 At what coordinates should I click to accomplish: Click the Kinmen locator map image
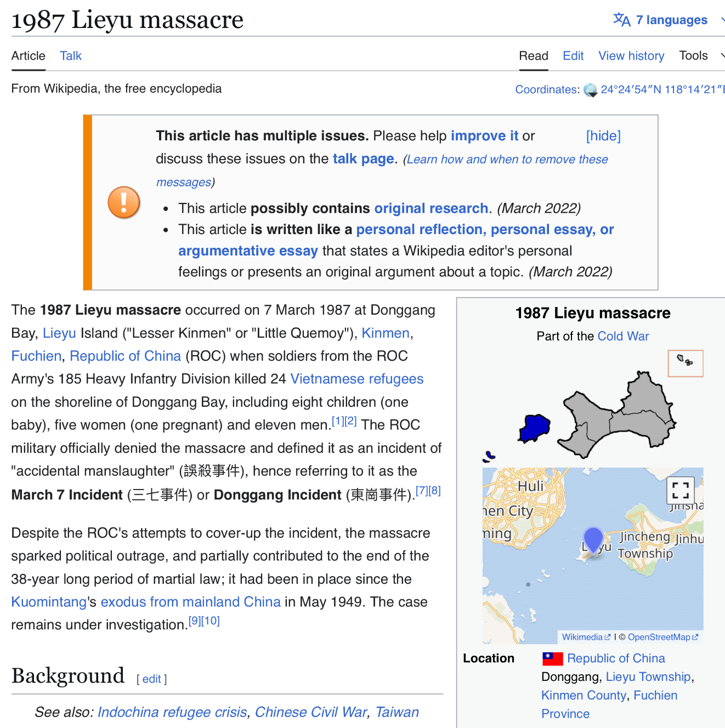(593, 407)
